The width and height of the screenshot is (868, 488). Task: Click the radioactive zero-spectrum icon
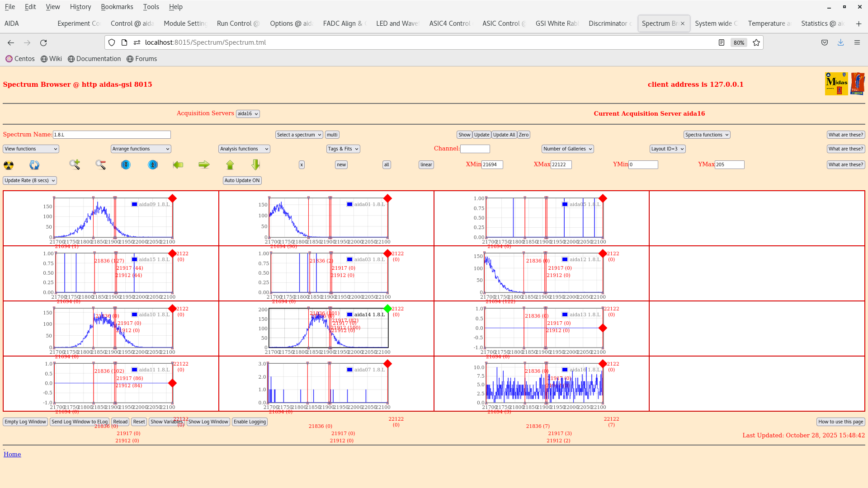click(x=9, y=165)
